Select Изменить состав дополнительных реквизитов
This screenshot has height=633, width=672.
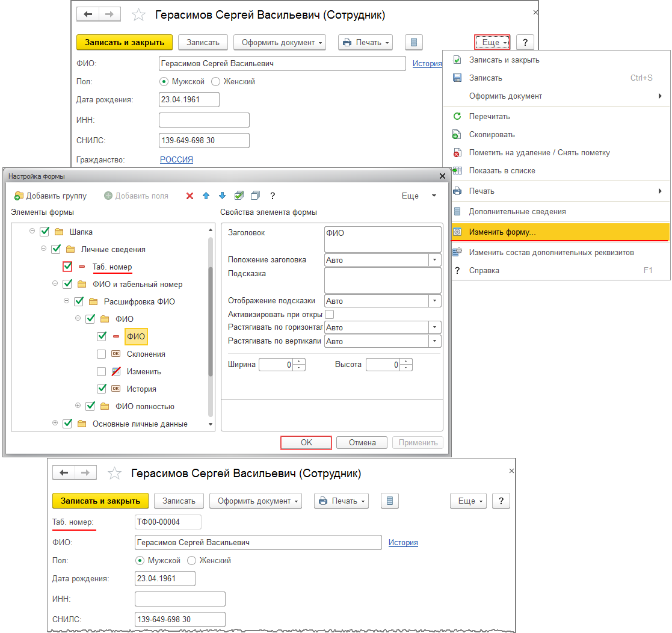tap(560, 253)
